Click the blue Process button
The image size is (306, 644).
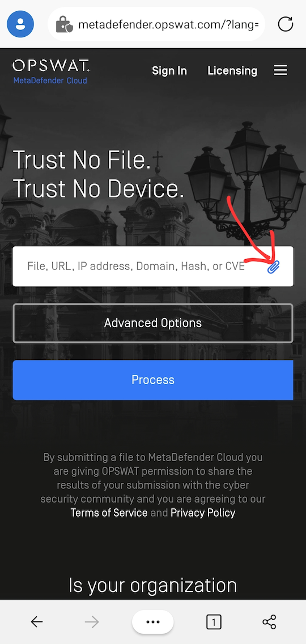click(x=153, y=380)
